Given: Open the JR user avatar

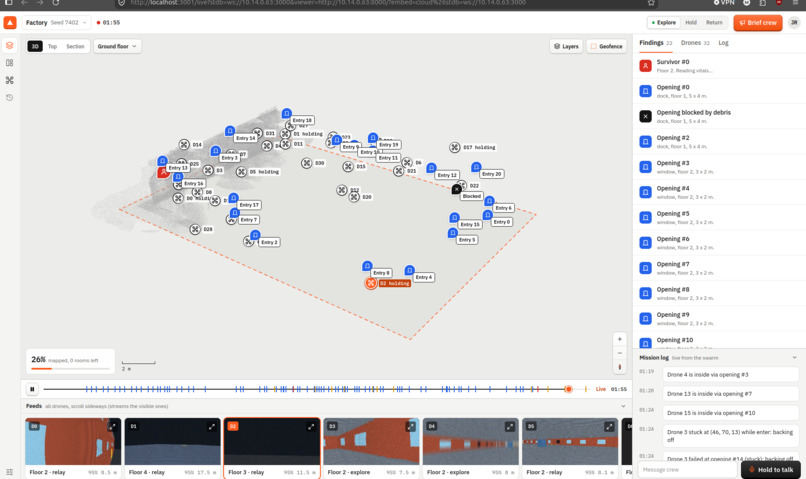Looking at the screenshot, I should pyautogui.click(x=794, y=23).
